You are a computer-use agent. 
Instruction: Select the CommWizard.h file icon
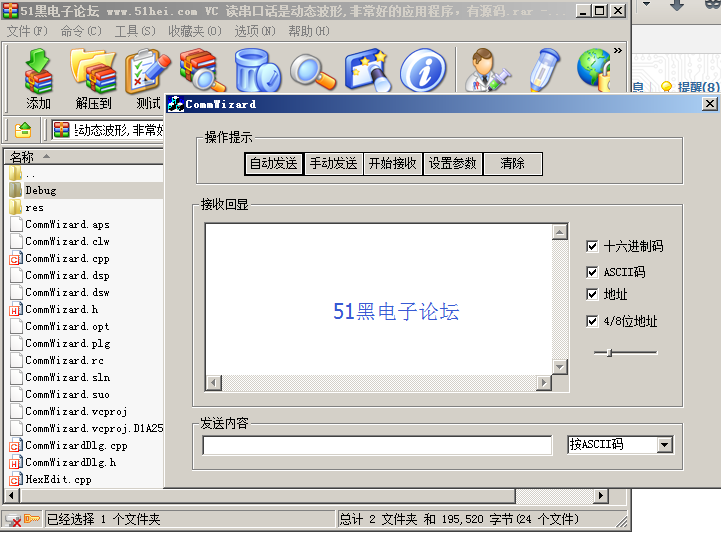tap(16, 309)
